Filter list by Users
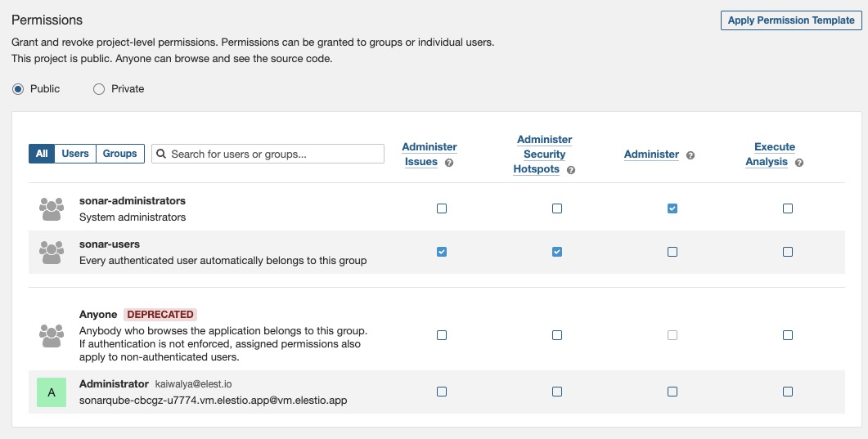Screen dimensions: 868x439 point(75,154)
